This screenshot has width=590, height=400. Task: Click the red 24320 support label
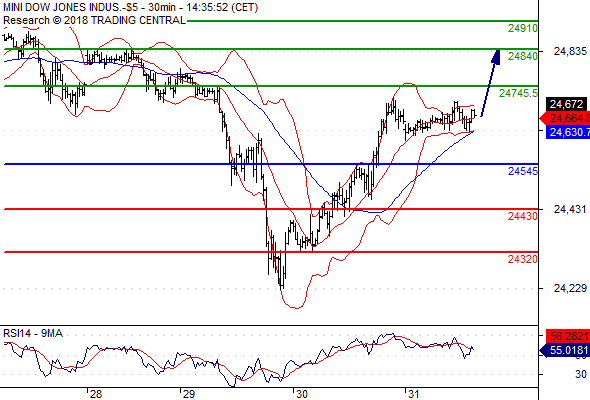pyautogui.click(x=523, y=259)
